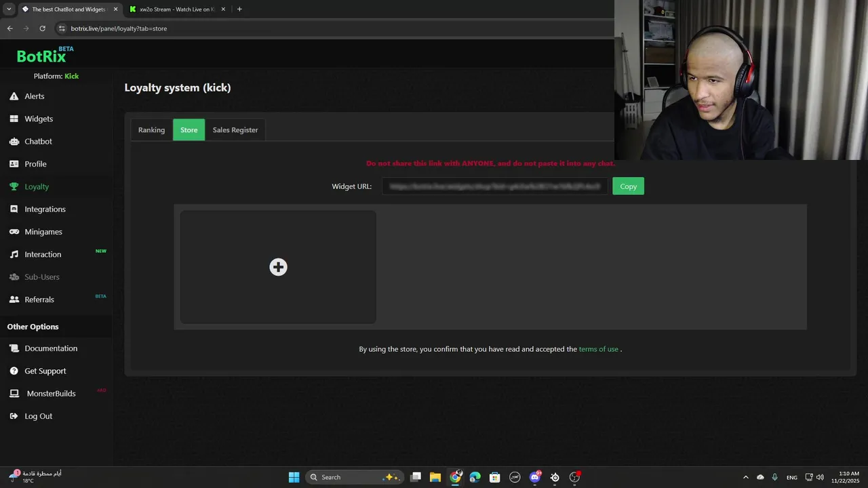This screenshot has height=488, width=868.
Task: Show hidden system tray icons
Action: coord(746,477)
